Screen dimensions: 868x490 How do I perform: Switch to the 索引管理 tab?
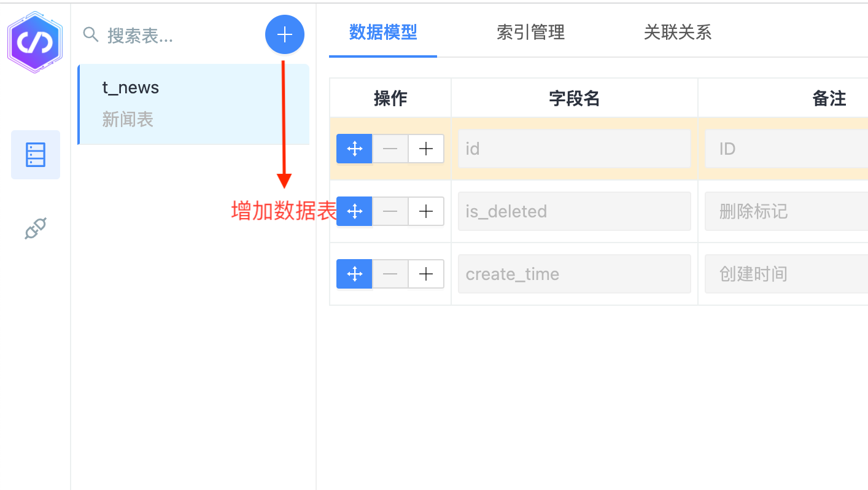click(x=530, y=32)
